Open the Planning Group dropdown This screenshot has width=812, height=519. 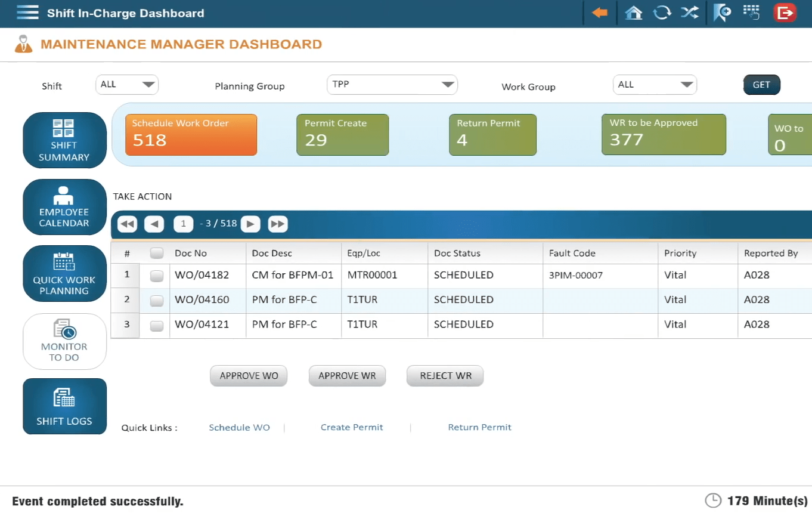point(392,85)
